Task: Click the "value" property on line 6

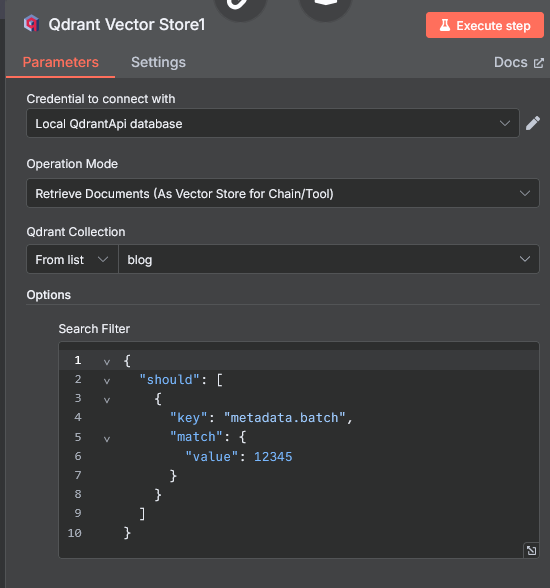Action: pos(212,456)
